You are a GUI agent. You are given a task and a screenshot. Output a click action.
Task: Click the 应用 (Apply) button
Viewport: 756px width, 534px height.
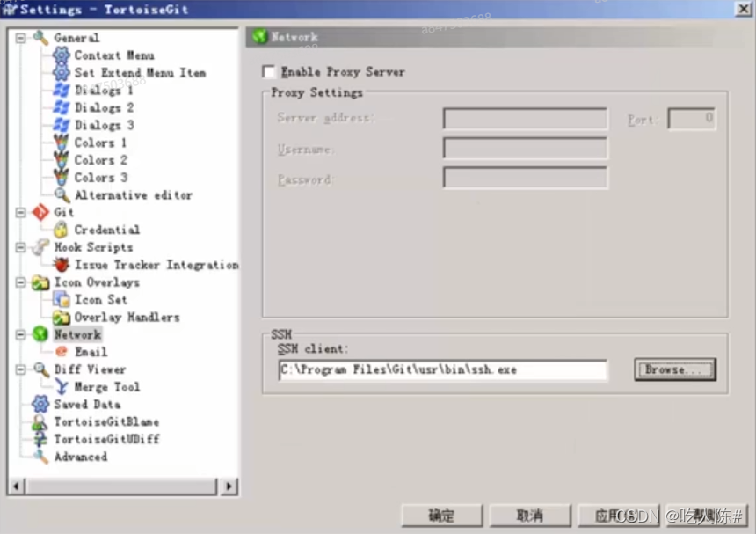619,516
